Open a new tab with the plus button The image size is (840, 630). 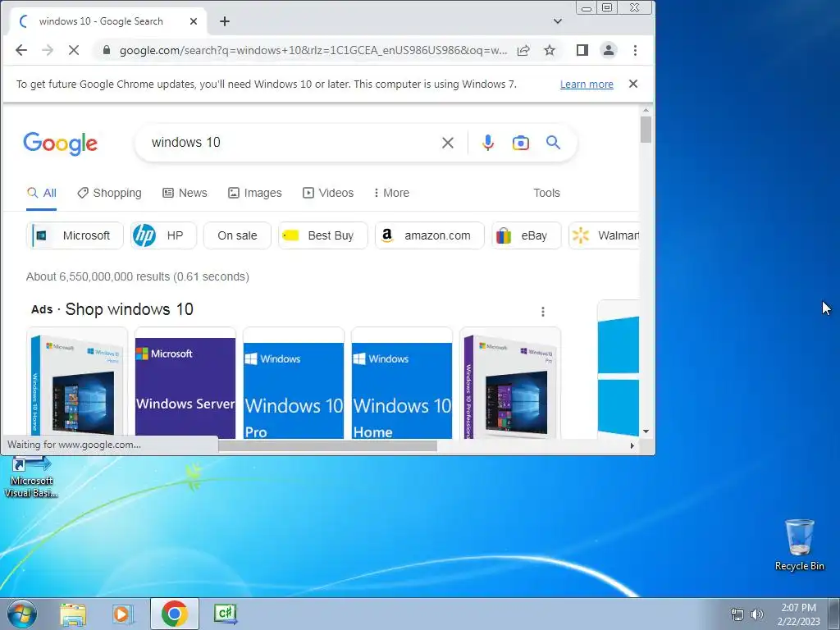pyautogui.click(x=225, y=21)
